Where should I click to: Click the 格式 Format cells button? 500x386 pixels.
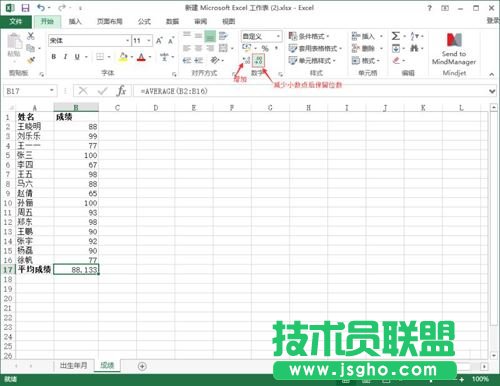366,60
